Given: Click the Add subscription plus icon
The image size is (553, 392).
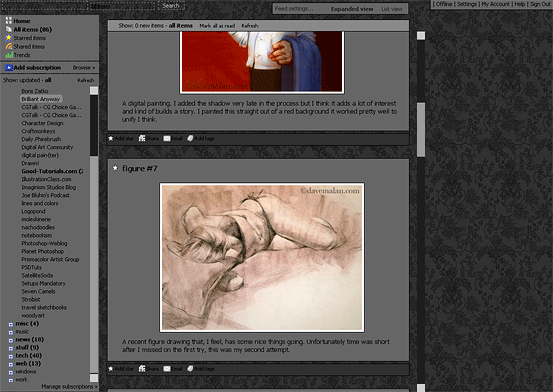Looking at the screenshot, I should pos(8,67).
